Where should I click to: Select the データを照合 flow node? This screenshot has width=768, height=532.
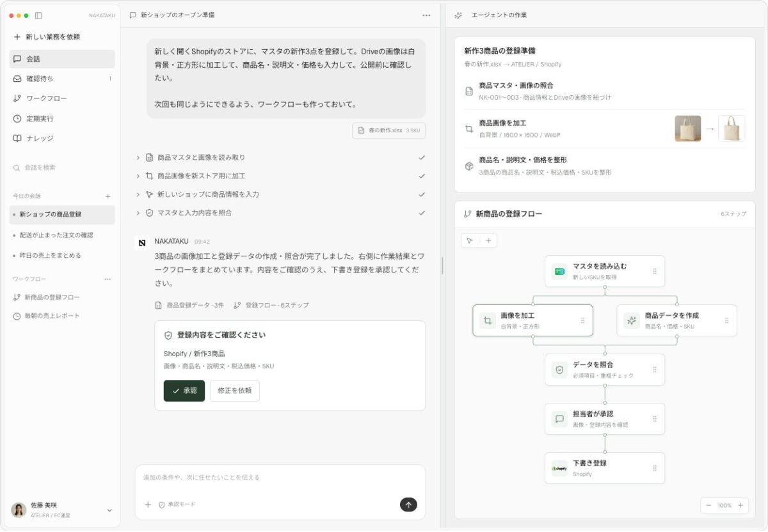605,370
